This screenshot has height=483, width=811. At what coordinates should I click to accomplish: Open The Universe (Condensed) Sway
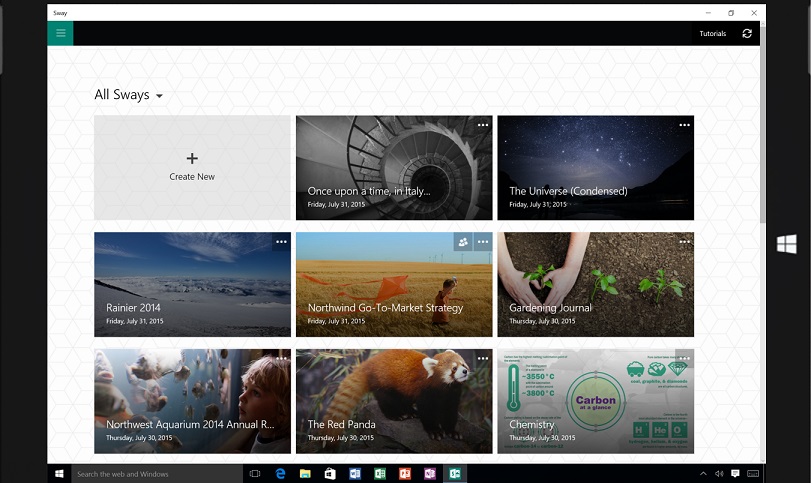(x=596, y=168)
